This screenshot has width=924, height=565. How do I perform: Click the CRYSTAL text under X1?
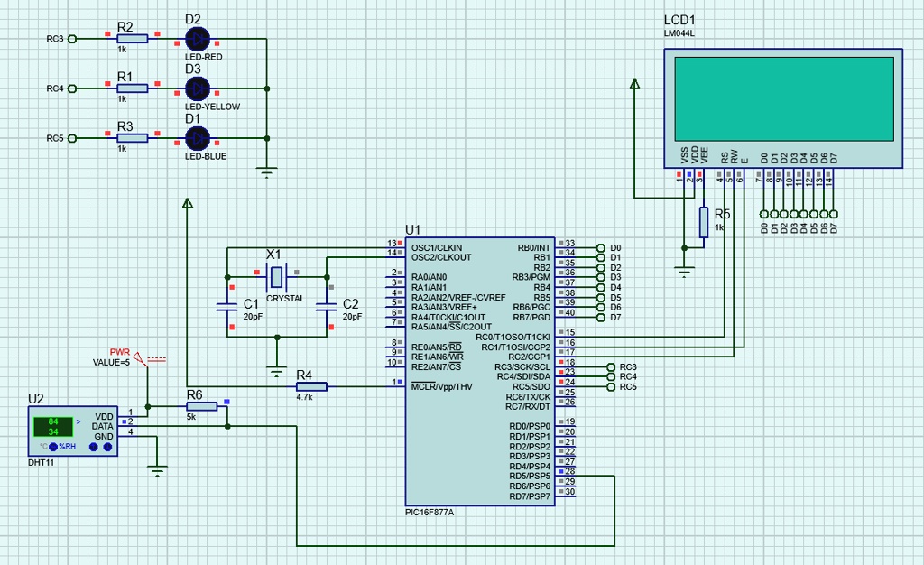point(285,299)
